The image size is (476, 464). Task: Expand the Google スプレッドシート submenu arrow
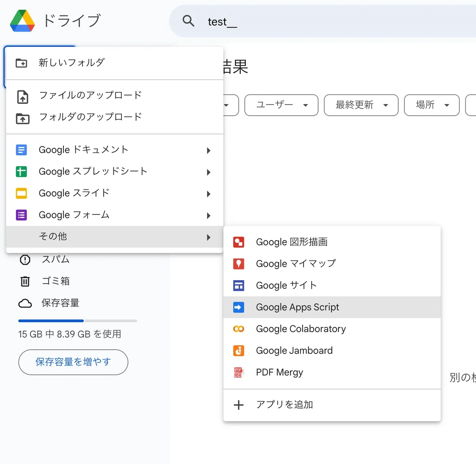[209, 172]
